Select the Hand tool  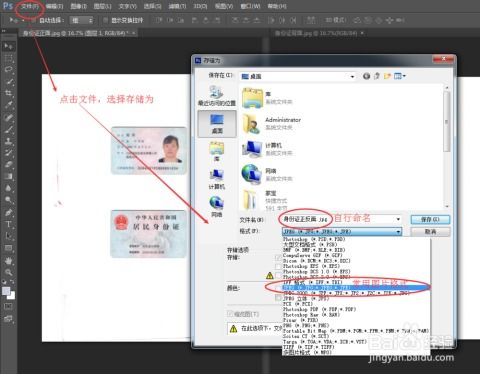click(9, 261)
